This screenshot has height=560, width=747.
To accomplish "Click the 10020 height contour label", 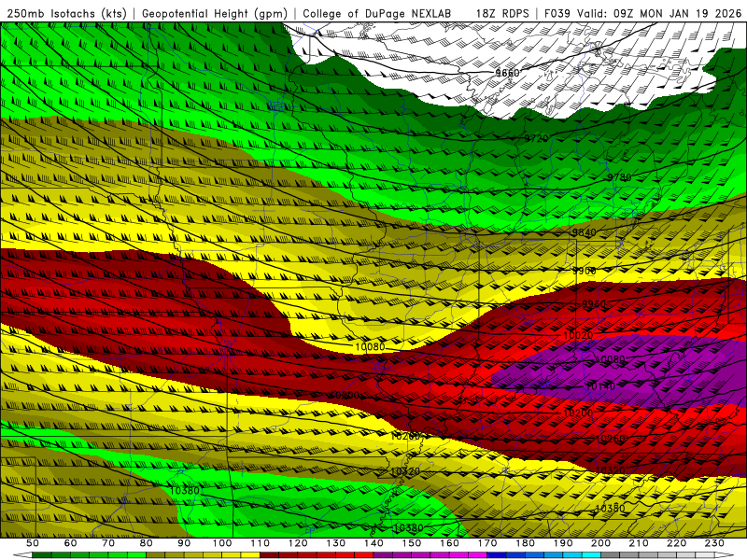I will (578, 335).
